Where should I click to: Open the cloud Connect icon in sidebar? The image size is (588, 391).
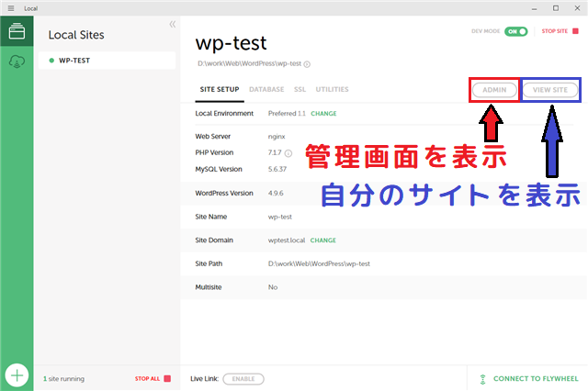tap(17, 61)
